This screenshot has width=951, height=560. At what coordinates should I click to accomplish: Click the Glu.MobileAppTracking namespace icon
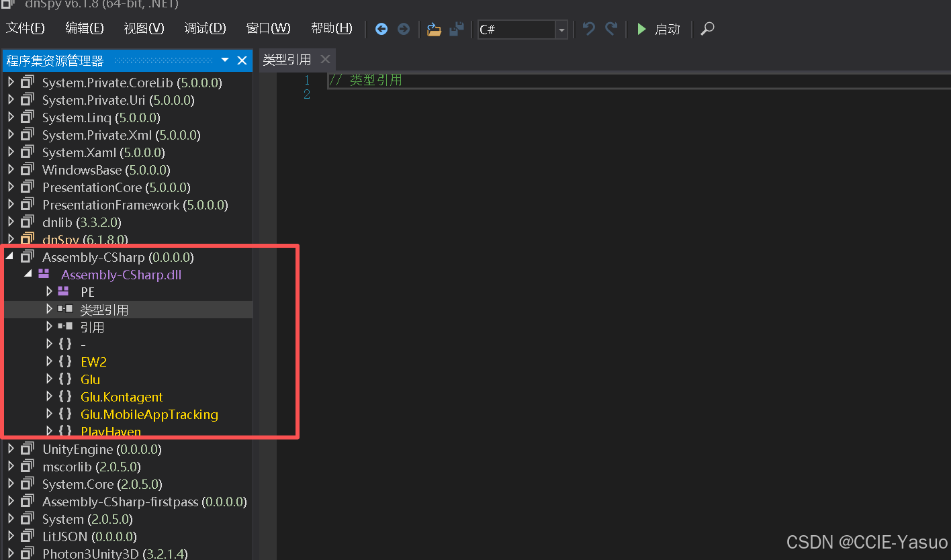point(65,414)
